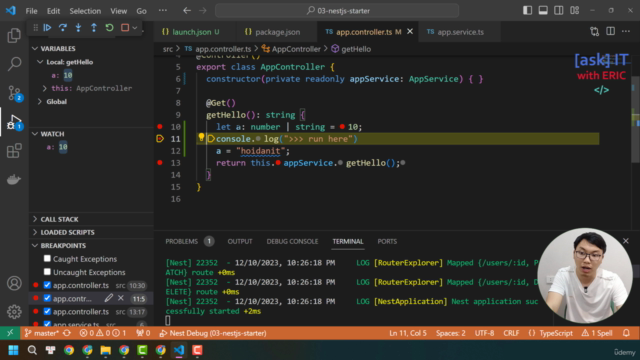The image size is (640, 360).
Task: Click master branch in status bar
Action: coord(43,333)
